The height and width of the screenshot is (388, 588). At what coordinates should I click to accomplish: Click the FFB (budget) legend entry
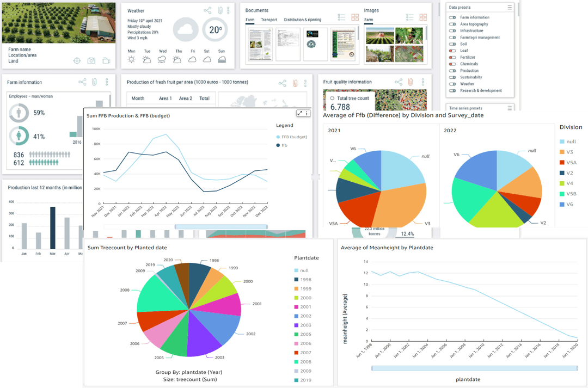point(292,137)
